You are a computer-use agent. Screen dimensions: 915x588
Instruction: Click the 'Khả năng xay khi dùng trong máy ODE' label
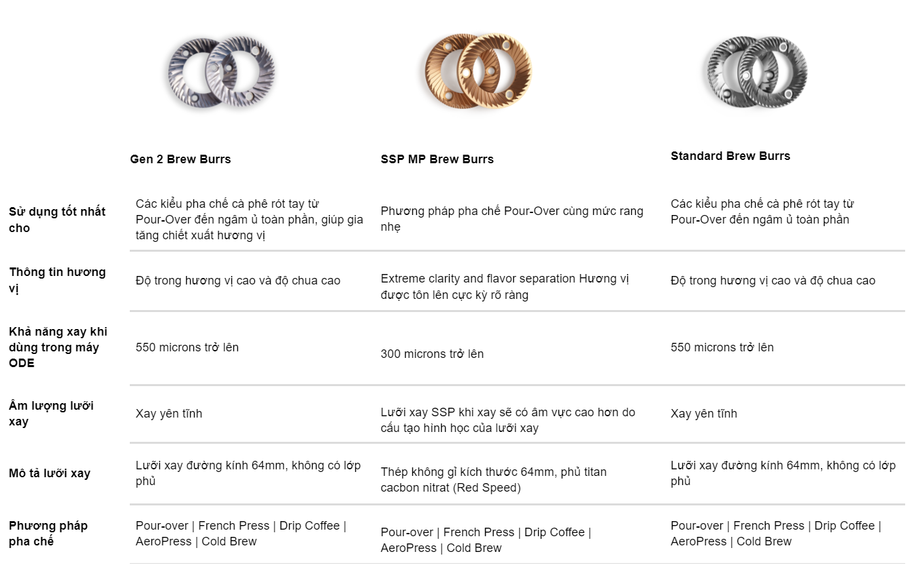point(58,347)
